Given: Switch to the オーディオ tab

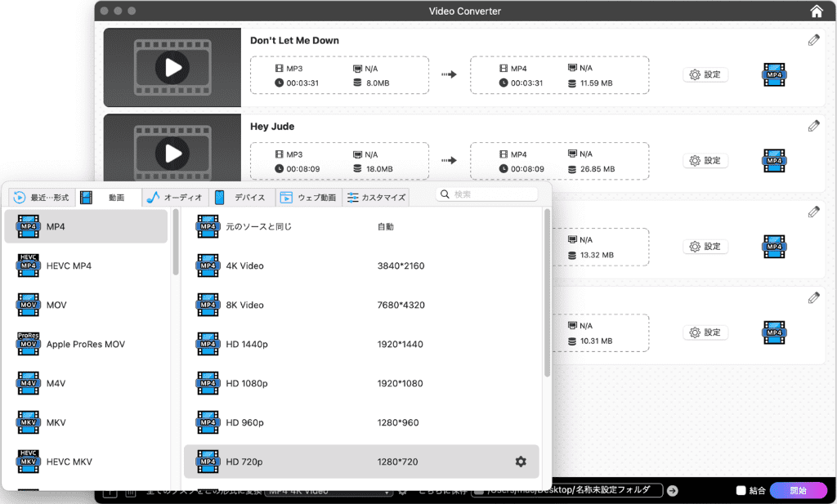Looking at the screenshot, I should pos(174,198).
